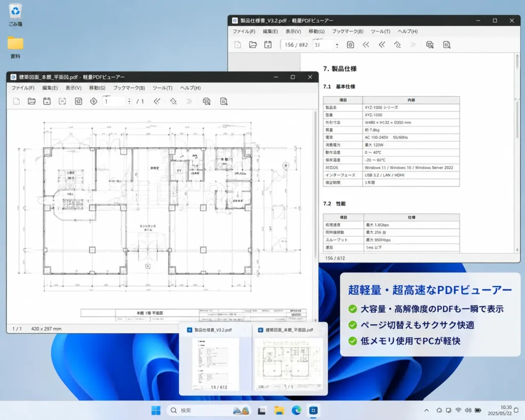Expand the hidden icons chevron in the system tray
This screenshot has width=525, height=420.
(427, 410)
